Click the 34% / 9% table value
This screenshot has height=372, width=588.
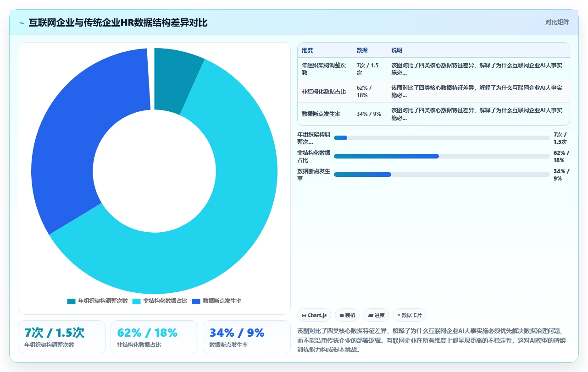[x=369, y=114]
